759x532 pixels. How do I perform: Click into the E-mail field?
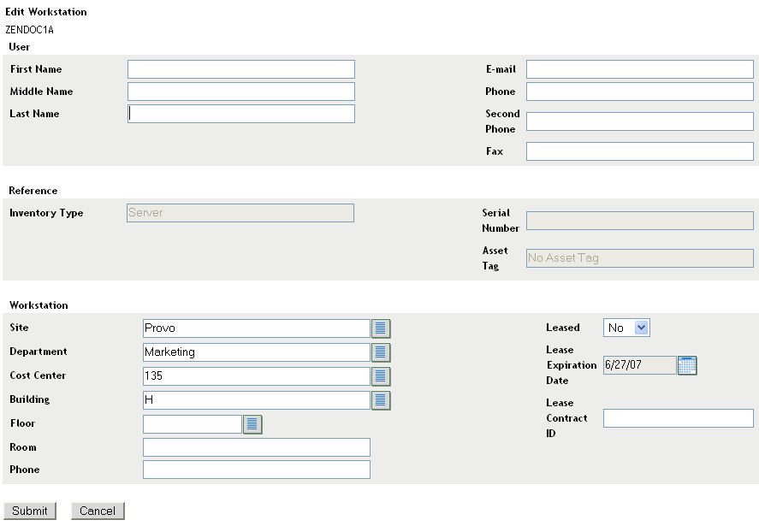pyautogui.click(x=639, y=69)
